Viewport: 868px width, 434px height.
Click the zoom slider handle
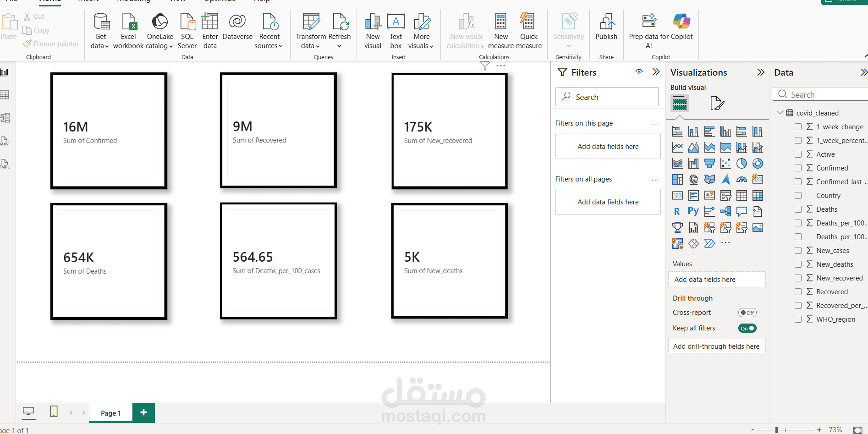776,430
